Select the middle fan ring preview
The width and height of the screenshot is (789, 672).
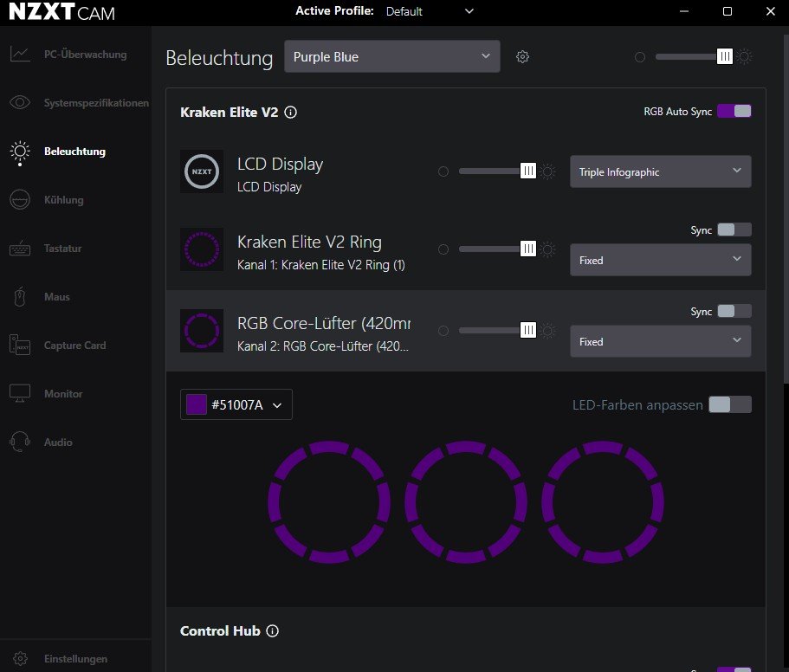[x=466, y=502]
